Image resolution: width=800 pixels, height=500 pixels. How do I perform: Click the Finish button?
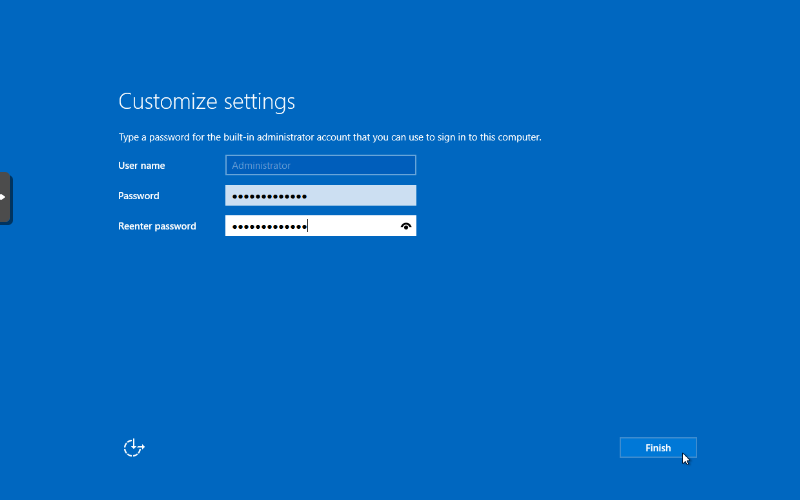click(658, 448)
